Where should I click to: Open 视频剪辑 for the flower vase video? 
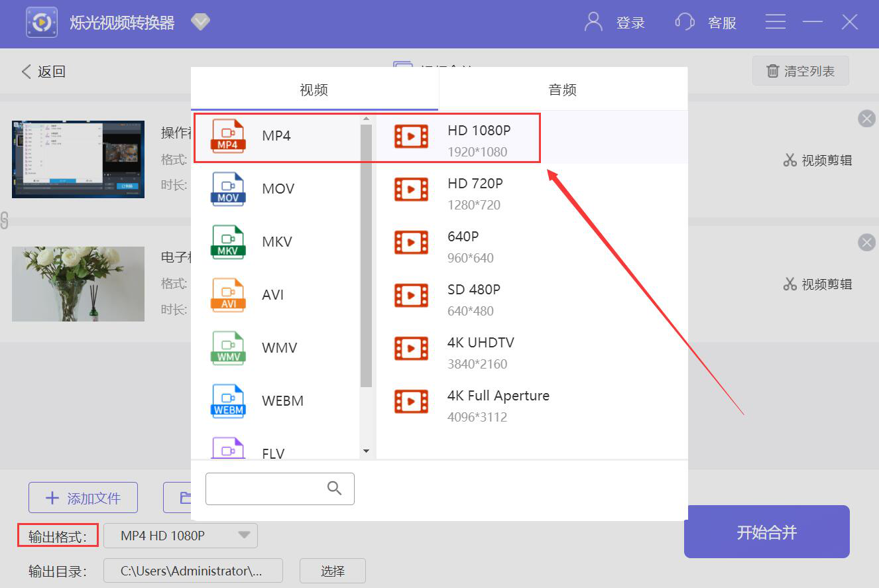click(817, 284)
